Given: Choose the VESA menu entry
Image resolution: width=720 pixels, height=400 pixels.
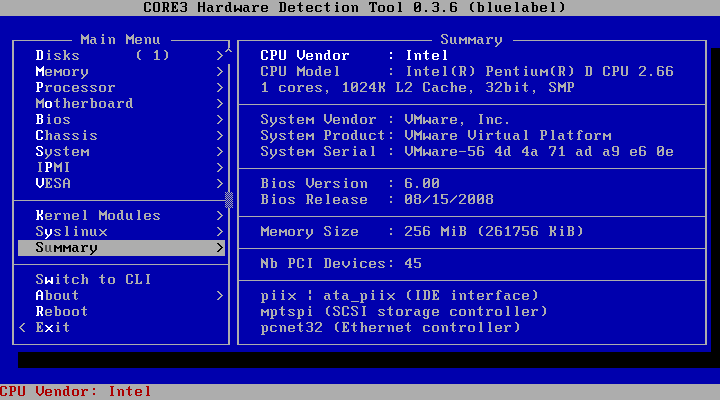Looking at the screenshot, I should [x=121, y=184].
